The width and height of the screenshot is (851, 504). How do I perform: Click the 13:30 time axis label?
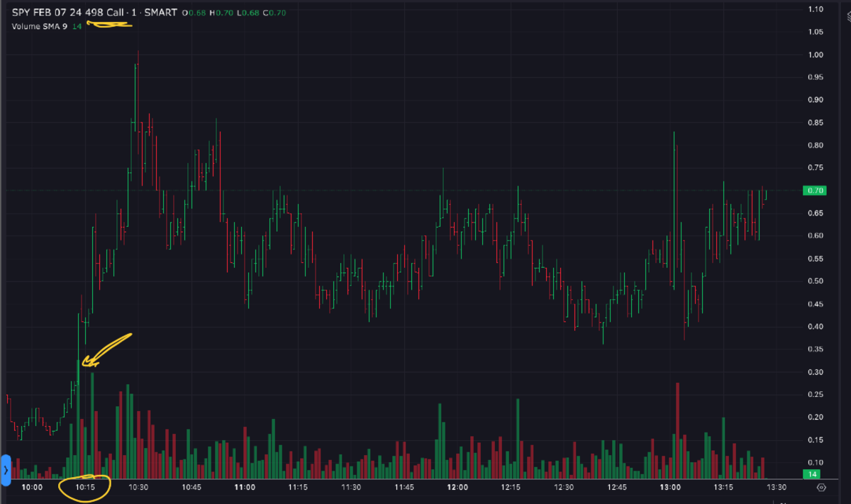pyautogui.click(x=777, y=488)
